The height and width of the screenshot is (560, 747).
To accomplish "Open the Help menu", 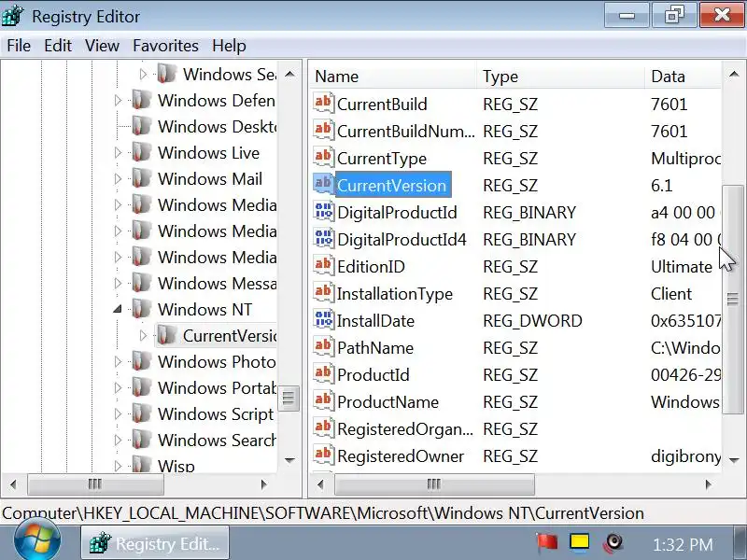I will click(x=229, y=46).
